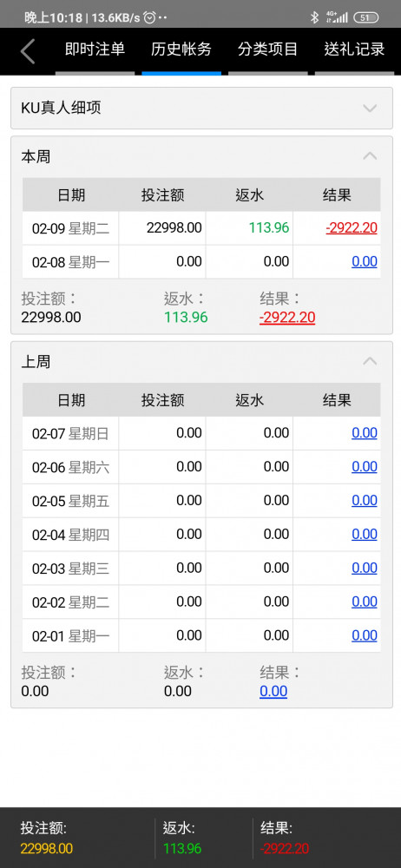Open the 分类项目 tab

coord(268,49)
